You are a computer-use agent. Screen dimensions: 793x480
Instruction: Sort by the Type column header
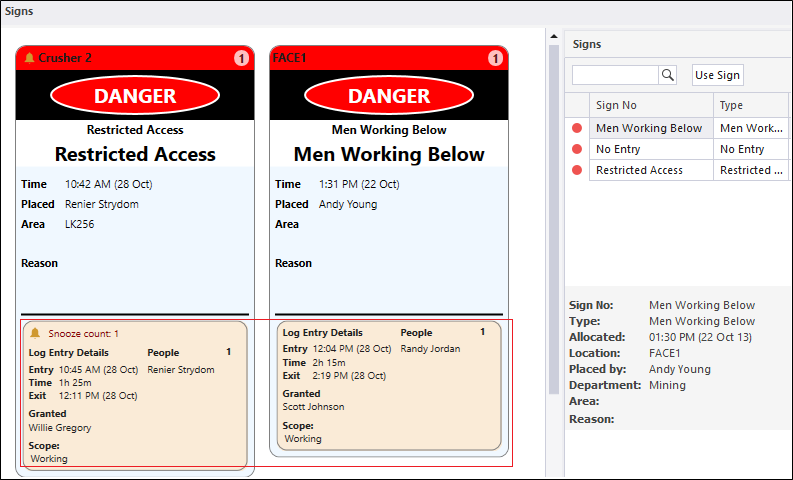751,105
